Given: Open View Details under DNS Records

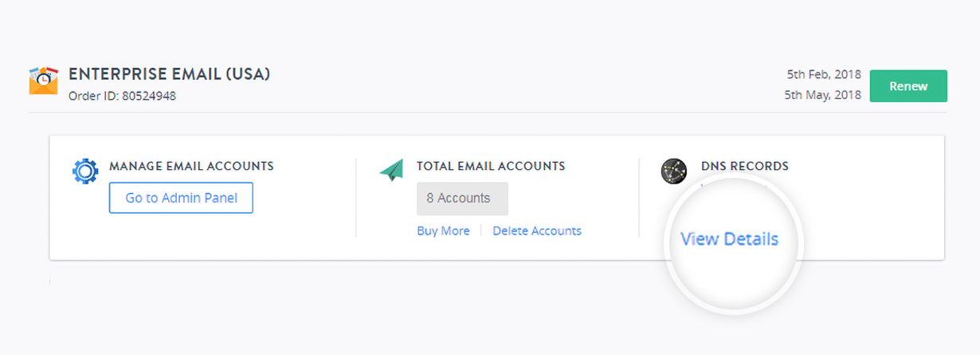Looking at the screenshot, I should [729, 239].
